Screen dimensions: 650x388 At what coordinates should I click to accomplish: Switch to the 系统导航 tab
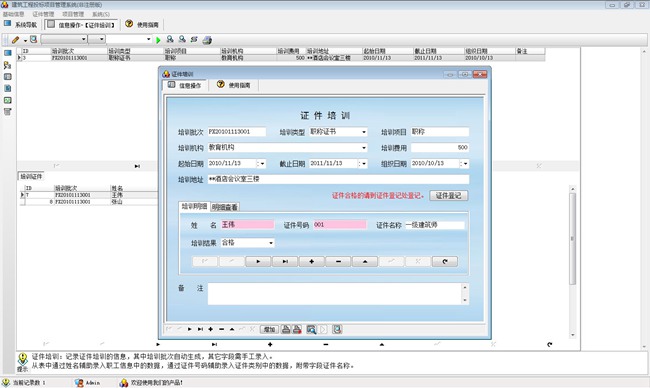point(21,24)
